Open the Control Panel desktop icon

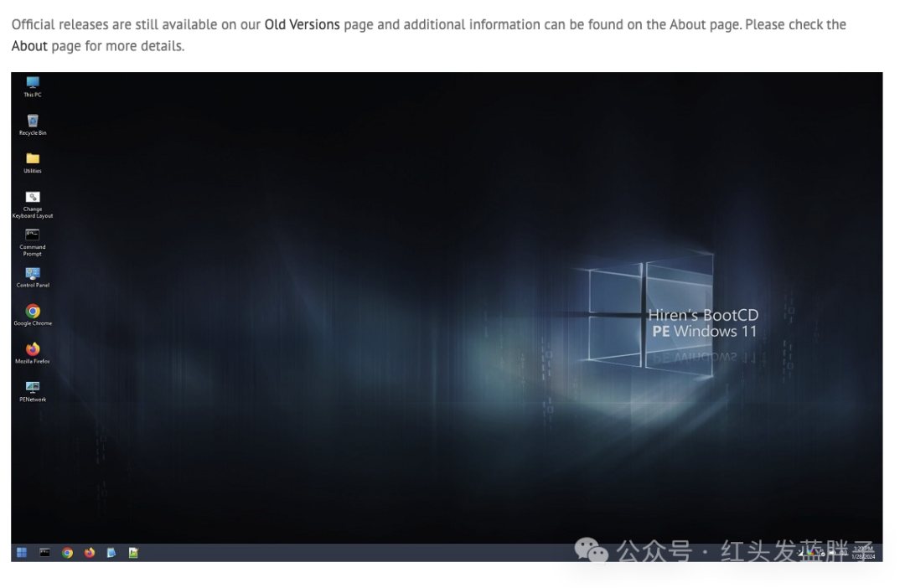[x=33, y=277]
